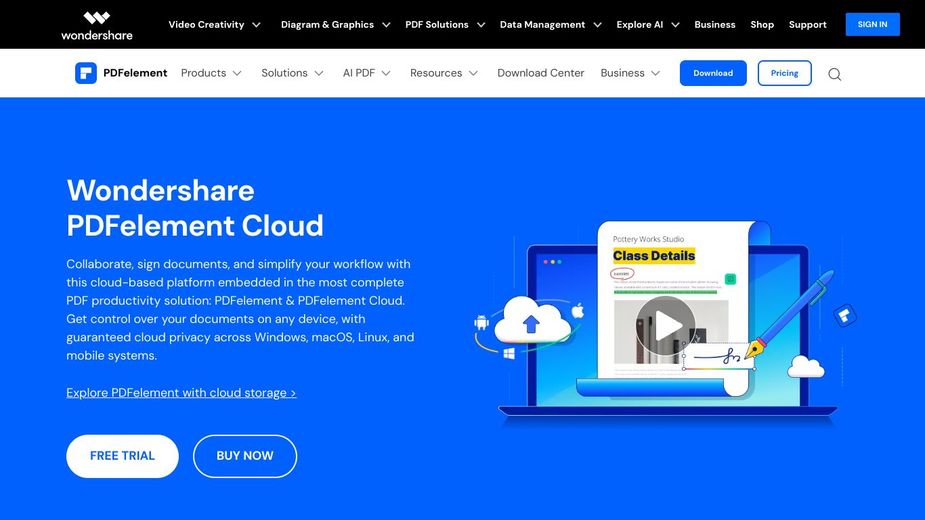This screenshot has height=520, width=925.
Task: Open the PDF Solutions dropdown
Action: pyautogui.click(x=445, y=24)
